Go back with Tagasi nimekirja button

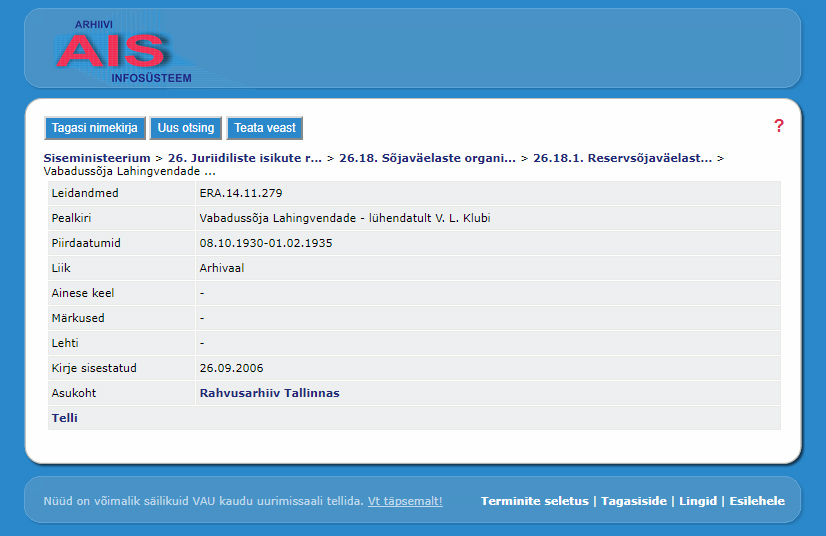(x=94, y=128)
